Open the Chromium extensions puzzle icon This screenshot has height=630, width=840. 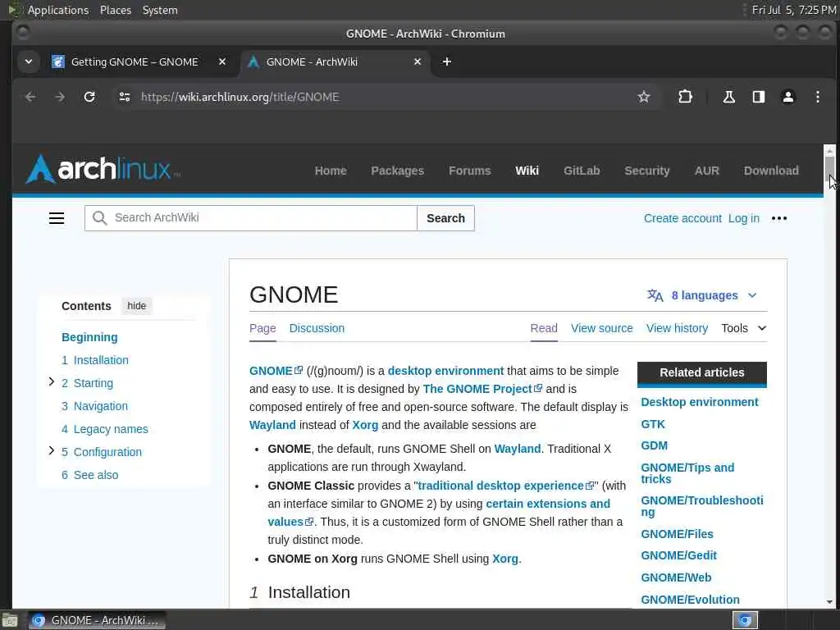tap(685, 97)
